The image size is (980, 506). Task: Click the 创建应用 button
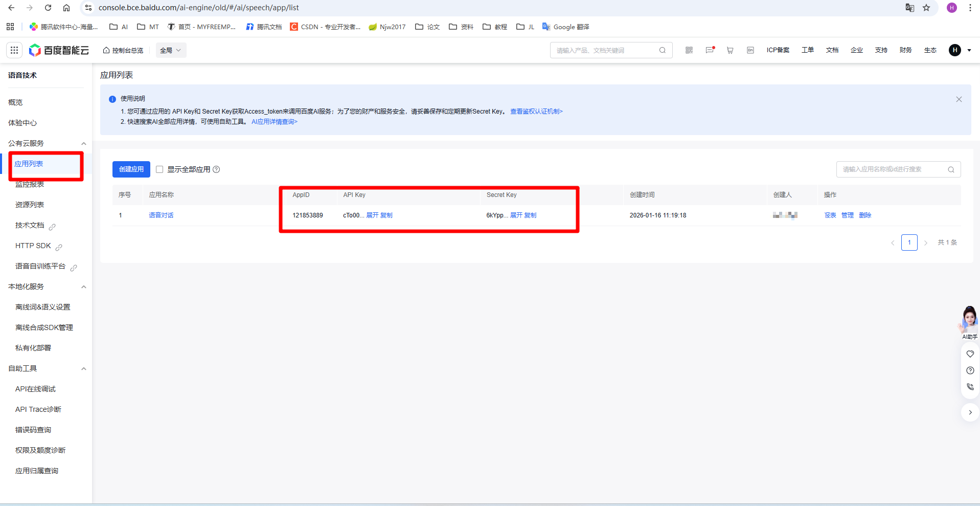131,169
